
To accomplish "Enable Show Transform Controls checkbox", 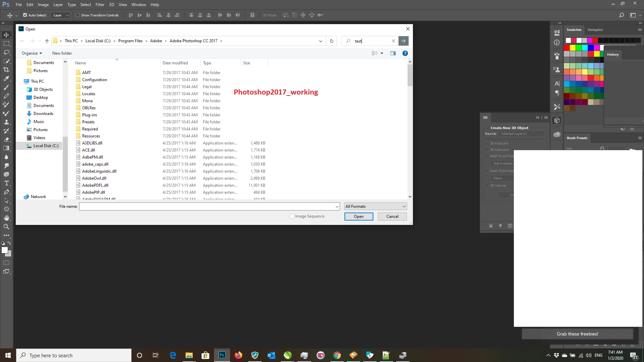I will (x=78, y=15).
